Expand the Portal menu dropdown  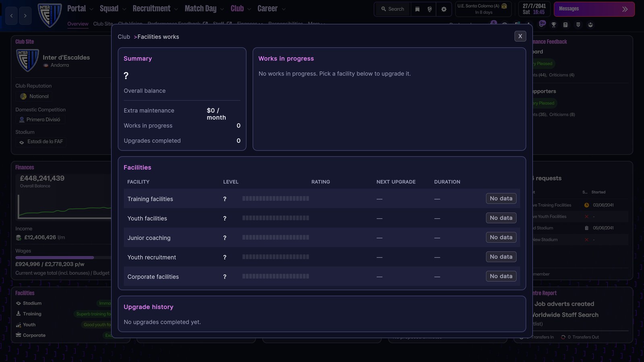click(91, 9)
